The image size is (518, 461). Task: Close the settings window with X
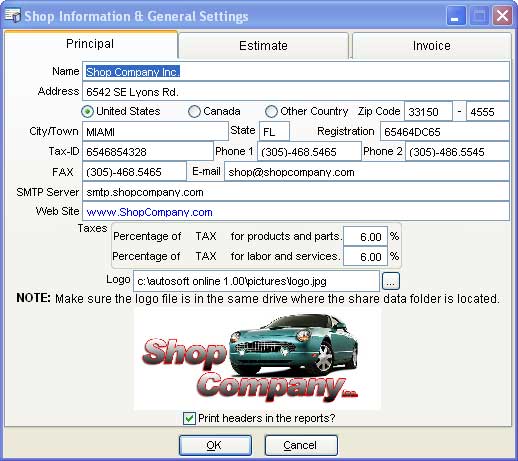(502, 16)
